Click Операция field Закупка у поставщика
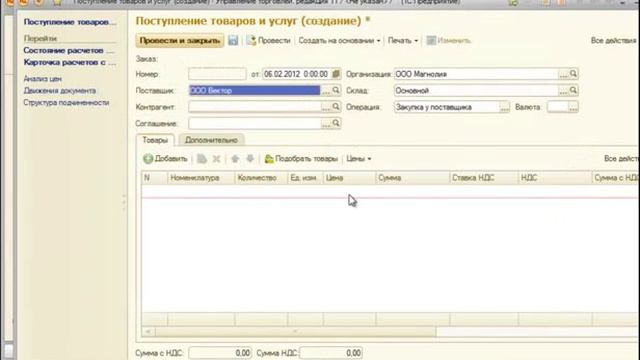This screenshot has height=360, width=640. pos(447,107)
